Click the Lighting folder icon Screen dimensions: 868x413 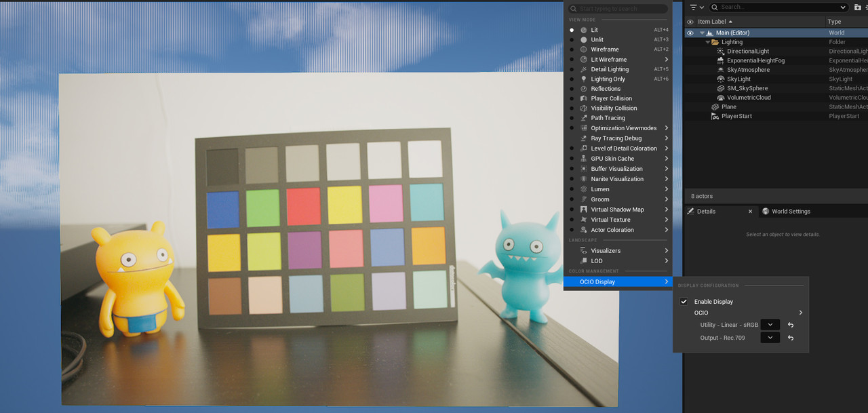(715, 42)
